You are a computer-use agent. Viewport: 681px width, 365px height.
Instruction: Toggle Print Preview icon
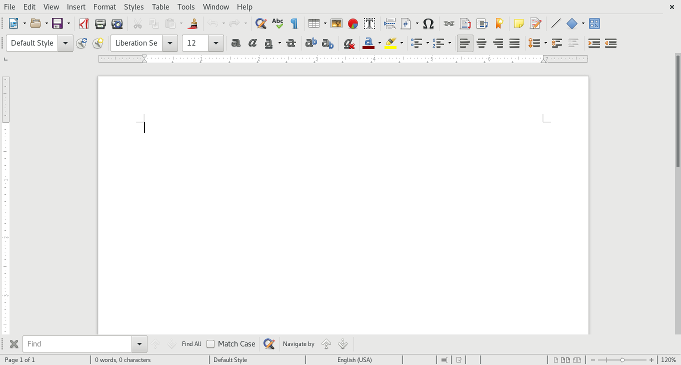[x=117, y=23]
